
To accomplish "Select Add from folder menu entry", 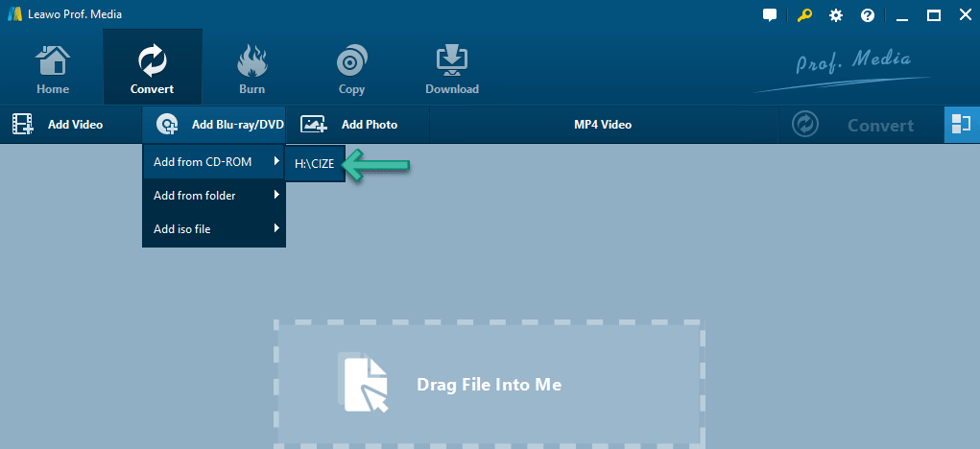I will click(x=214, y=196).
